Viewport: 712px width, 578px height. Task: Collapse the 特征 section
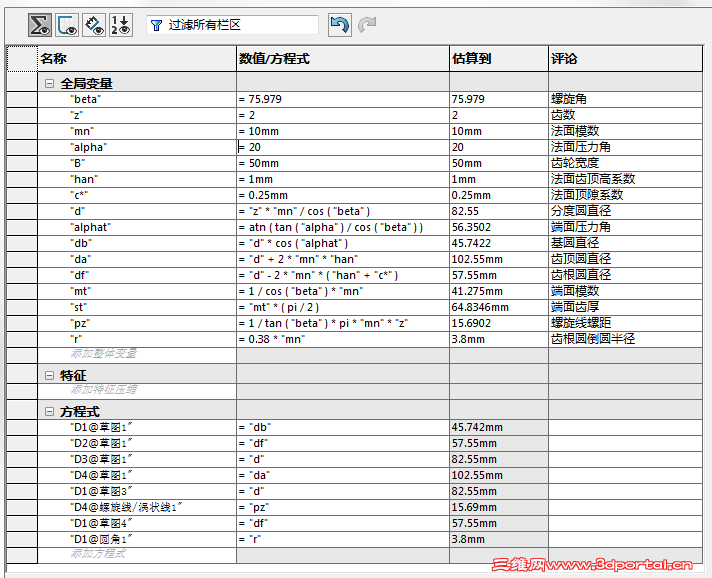[49, 375]
